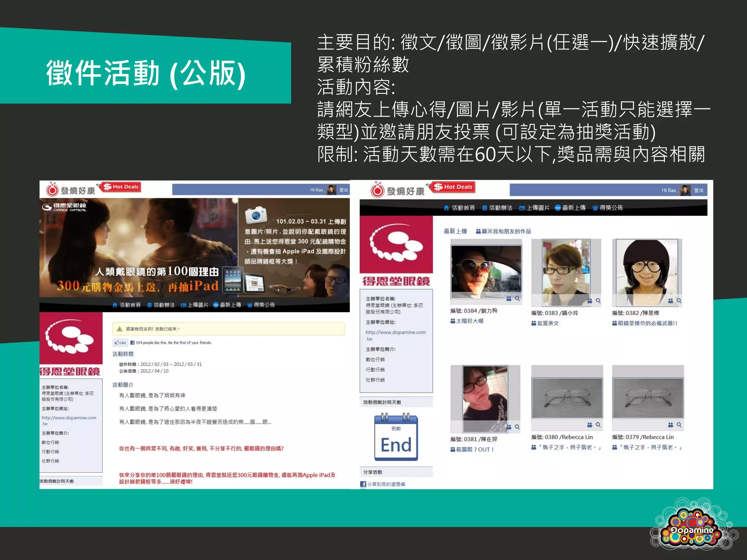Click magnifier icon on entry 0382 photo
Image resolution: width=747 pixels, height=560 pixels.
(679, 301)
